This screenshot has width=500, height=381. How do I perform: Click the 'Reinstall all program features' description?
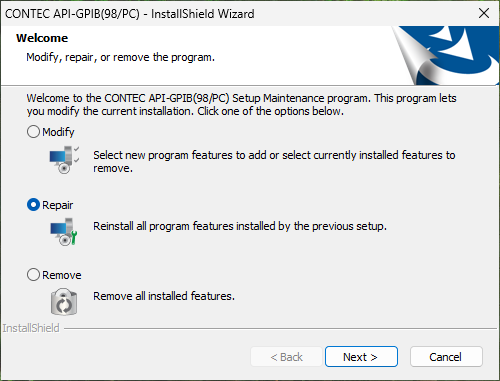(x=240, y=226)
